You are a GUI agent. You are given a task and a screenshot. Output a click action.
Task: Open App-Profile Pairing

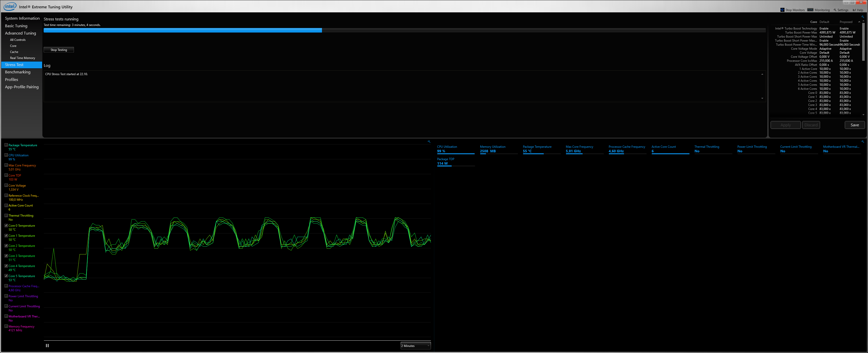(x=21, y=86)
